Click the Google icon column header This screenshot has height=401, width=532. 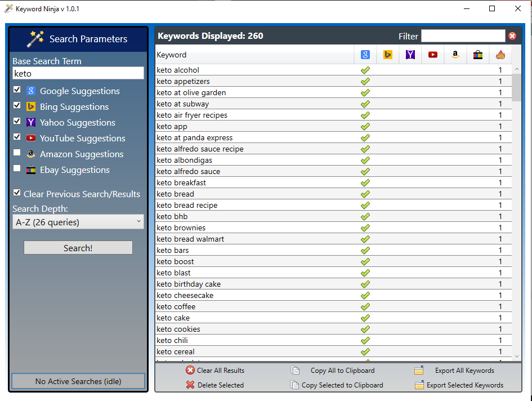[365, 54]
